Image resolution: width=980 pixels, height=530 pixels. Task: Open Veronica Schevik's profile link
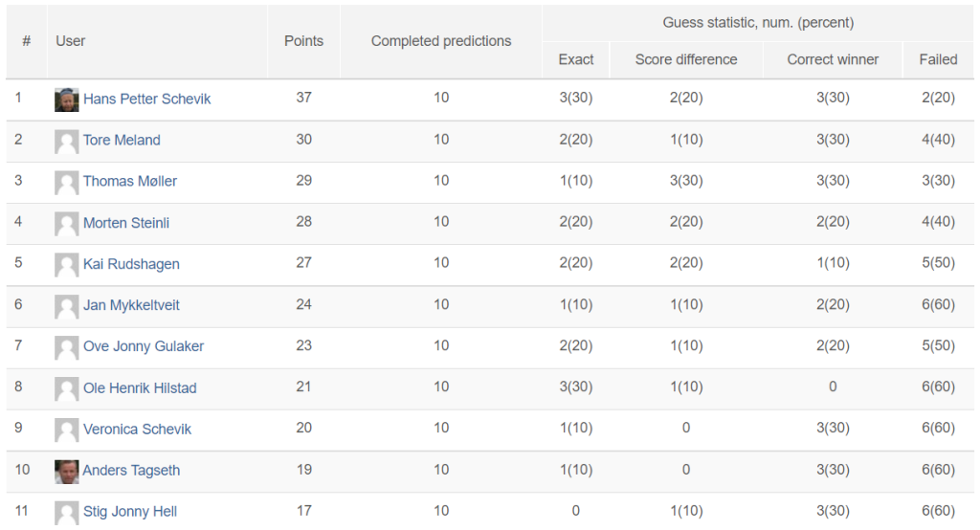(138, 430)
